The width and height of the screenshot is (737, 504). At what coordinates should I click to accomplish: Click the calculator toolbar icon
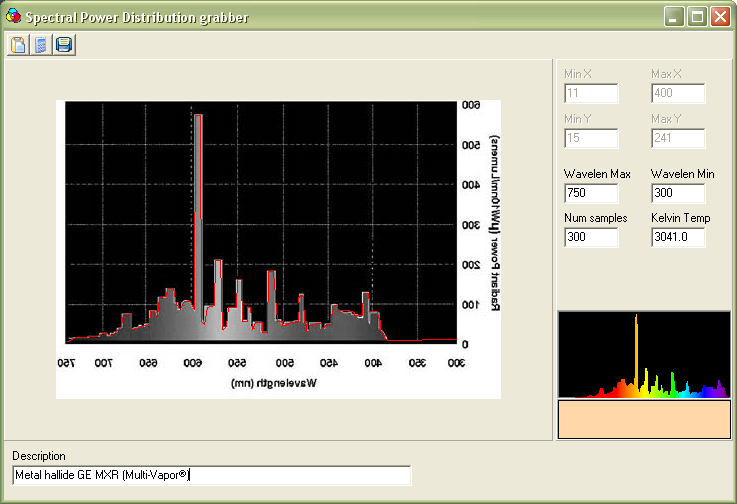(41, 45)
